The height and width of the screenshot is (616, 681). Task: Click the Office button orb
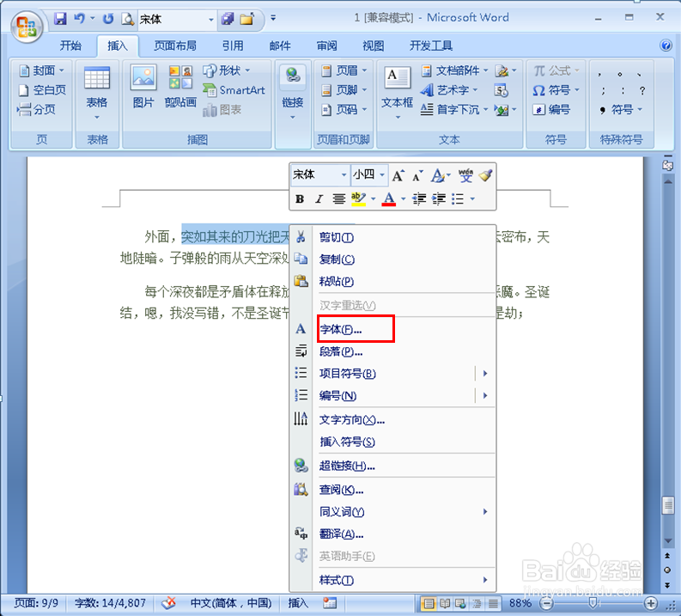click(27, 26)
